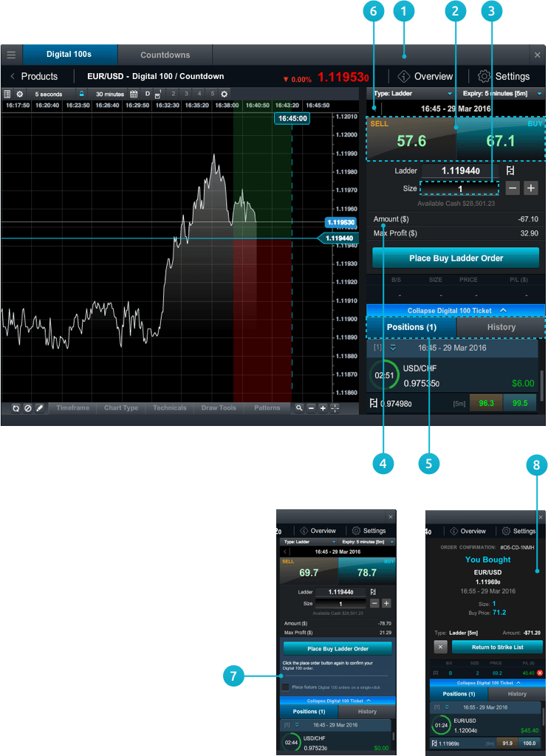Click the BUY 67.1 price tile

coord(500,139)
